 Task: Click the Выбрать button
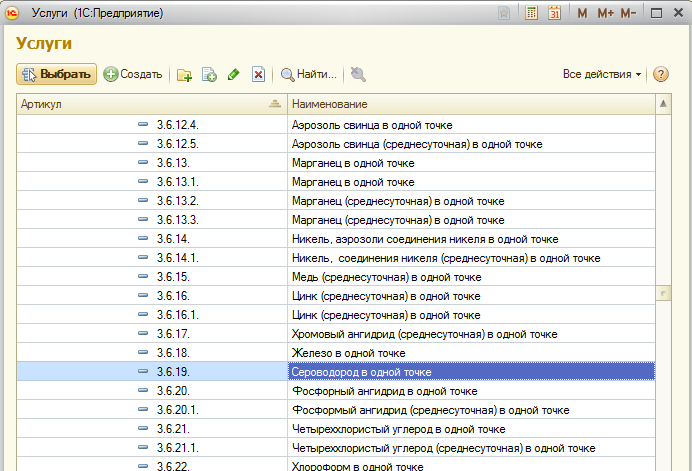tap(56, 74)
